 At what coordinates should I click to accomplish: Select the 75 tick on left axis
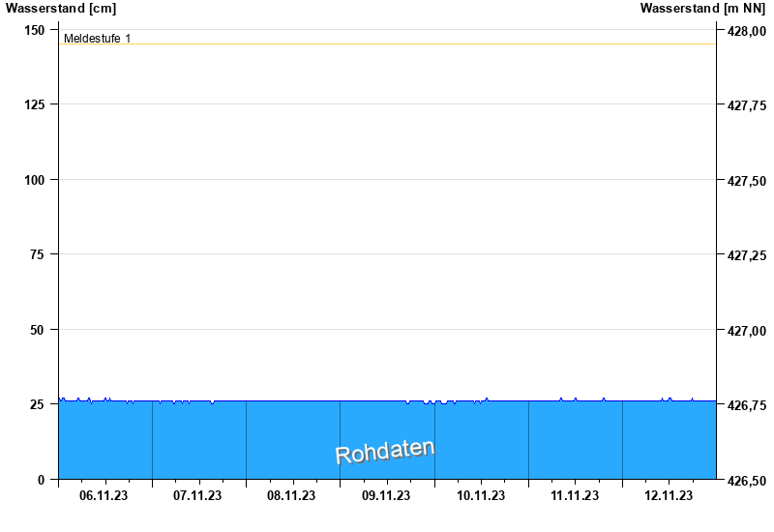pos(38,254)
